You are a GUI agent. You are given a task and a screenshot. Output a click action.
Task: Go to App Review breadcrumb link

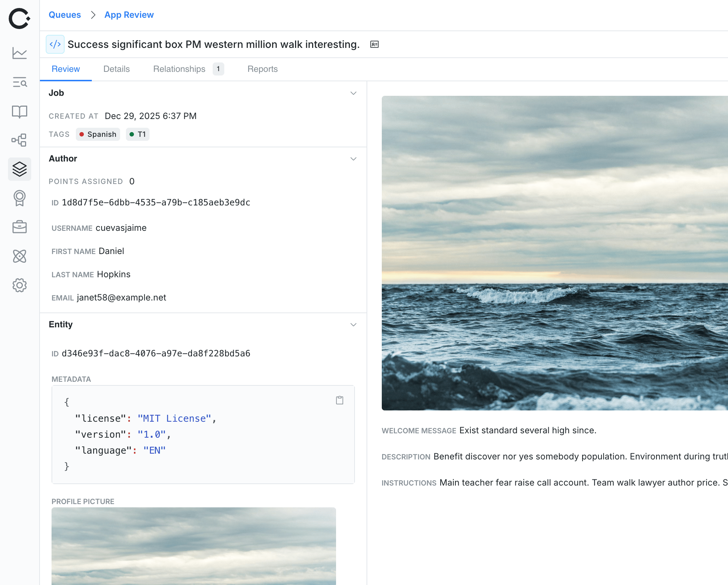(x=129, y=15)
